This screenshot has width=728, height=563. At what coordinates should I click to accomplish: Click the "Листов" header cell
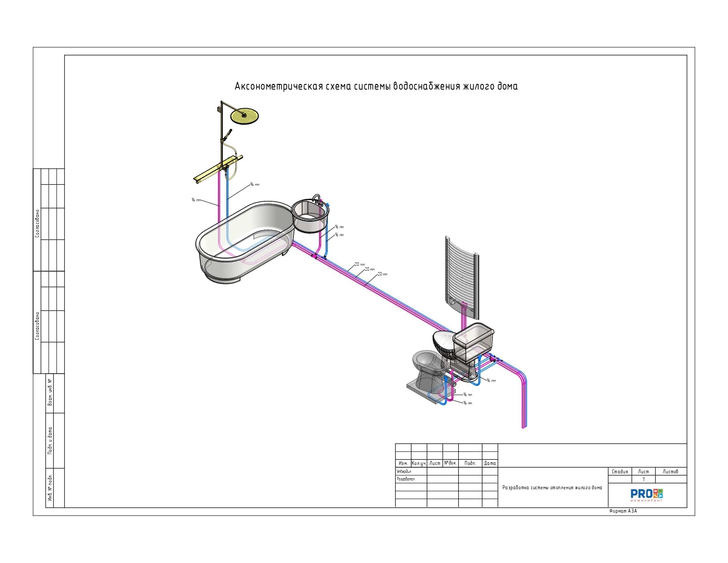pos(670,472)
